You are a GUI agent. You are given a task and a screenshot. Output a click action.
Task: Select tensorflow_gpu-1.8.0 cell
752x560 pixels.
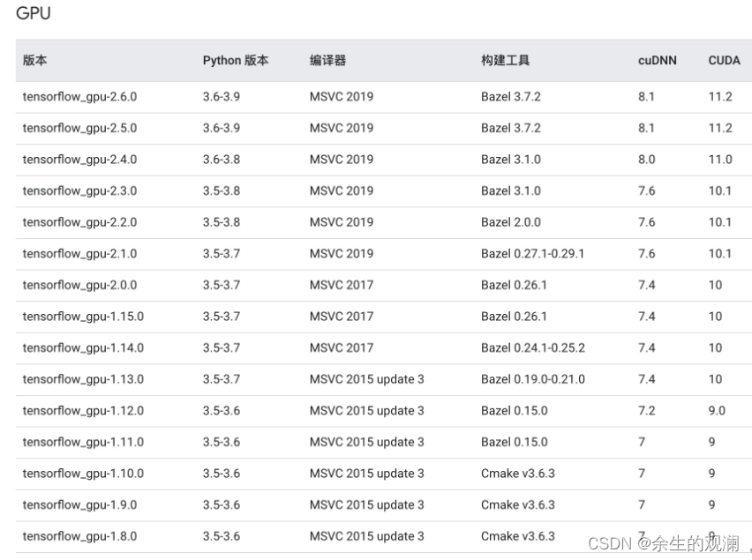pos(79,536)
